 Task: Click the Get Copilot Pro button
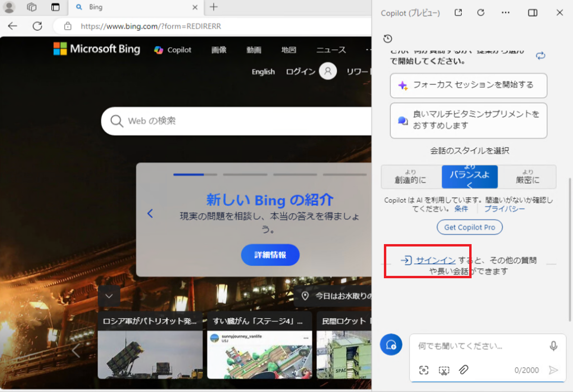pyautogui.click(x=470, y=228)
